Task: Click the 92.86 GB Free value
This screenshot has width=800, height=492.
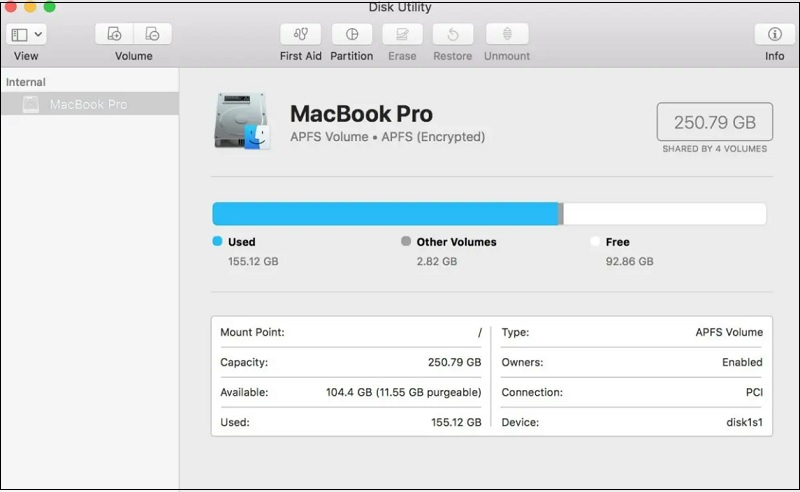Action: 629,261
